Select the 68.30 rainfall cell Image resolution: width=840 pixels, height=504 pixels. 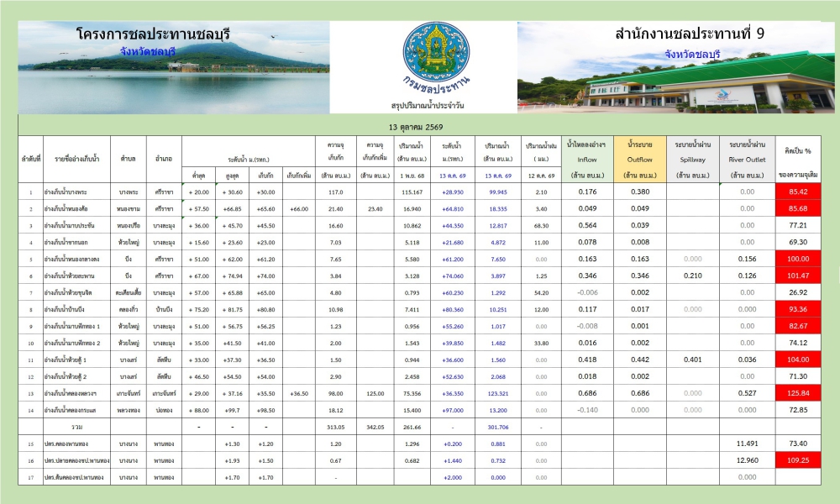click(x=541, y=225)
